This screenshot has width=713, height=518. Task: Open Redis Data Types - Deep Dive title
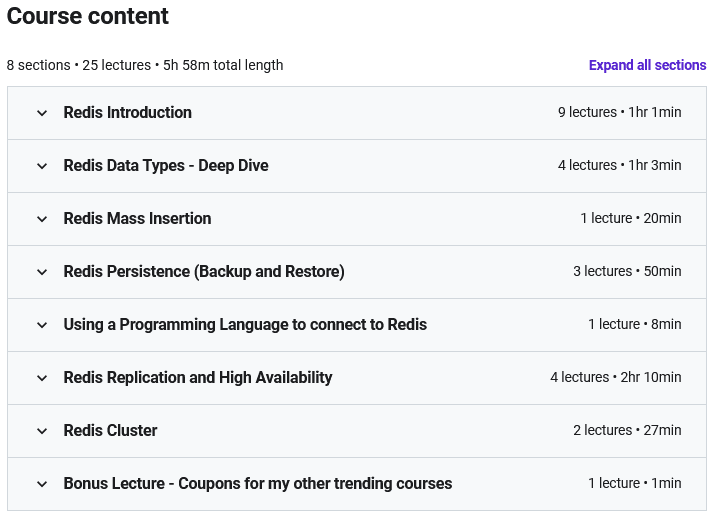tap(166, 166)
